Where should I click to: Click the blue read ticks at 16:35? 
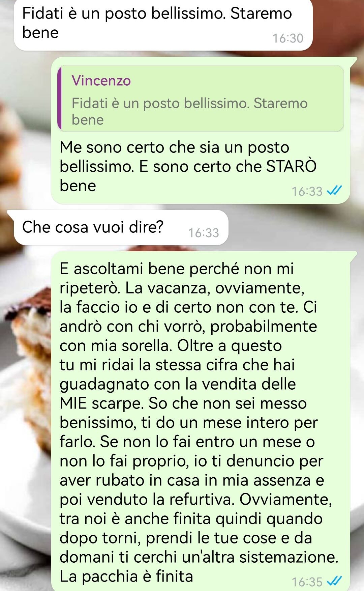[334, 581]
